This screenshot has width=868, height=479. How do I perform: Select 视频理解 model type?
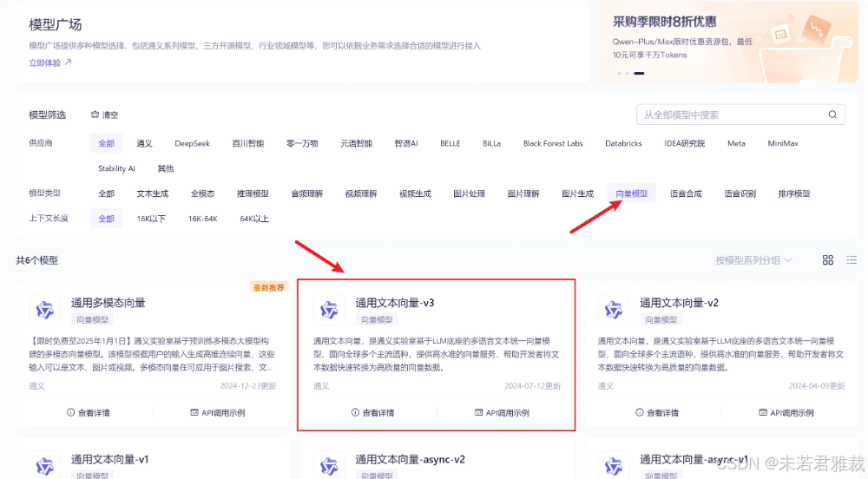pyautogui.click(x=361, y=194)
